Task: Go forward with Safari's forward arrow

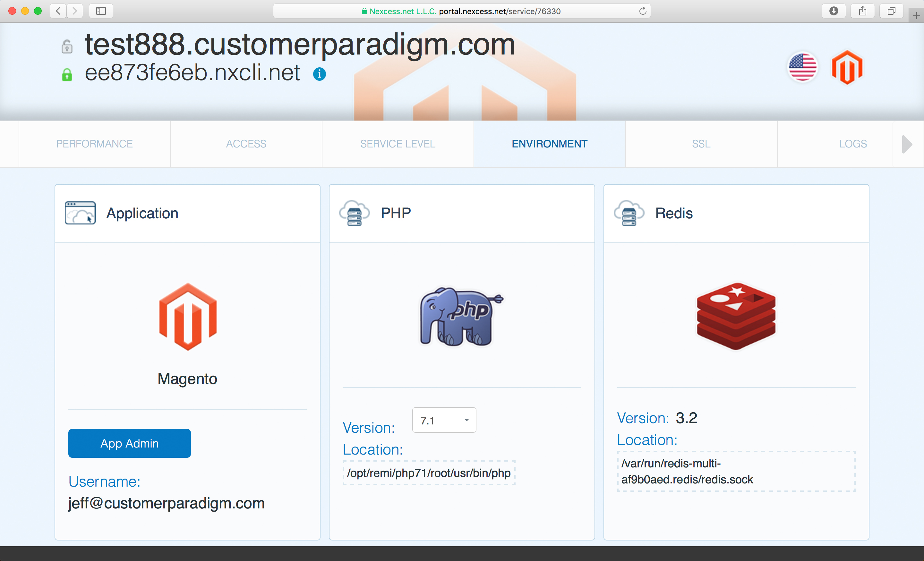Action: pos(75,11)
